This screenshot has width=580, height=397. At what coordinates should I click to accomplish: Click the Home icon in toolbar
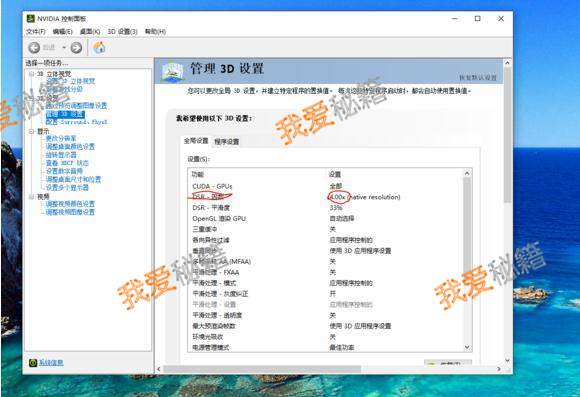pyautogui.click(x=99, y=47)
